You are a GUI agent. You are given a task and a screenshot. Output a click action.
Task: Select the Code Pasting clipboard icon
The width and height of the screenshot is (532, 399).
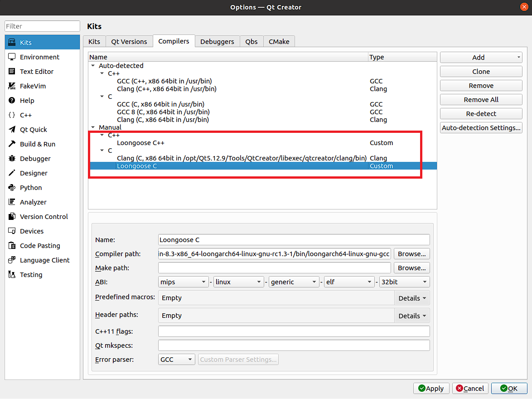click(12, 245)
